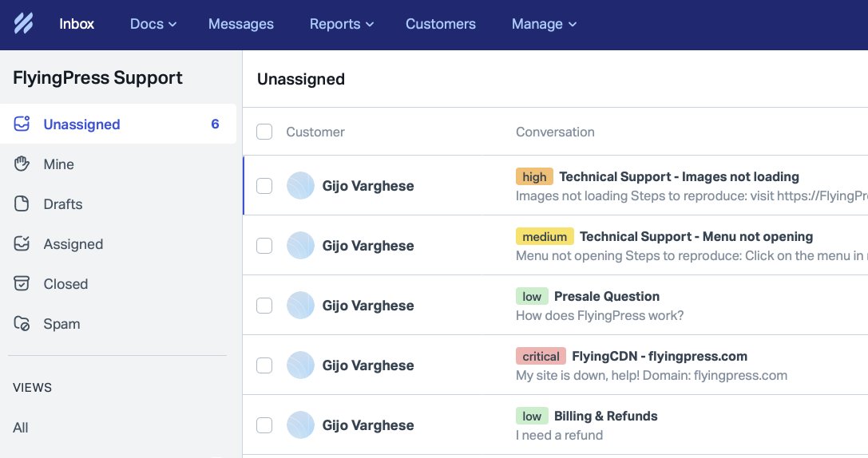Click low tag on Billing & Refunds
Image resolution: width=868 pixels, height=458 pixels.
click(532, 416)
